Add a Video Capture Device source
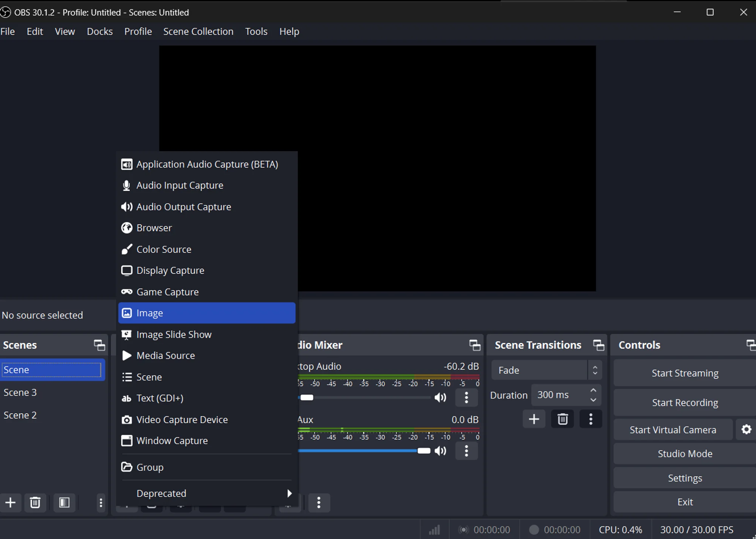Image resolution: width=756 pixels, height=539 pixels. click(x=207, y=420)
